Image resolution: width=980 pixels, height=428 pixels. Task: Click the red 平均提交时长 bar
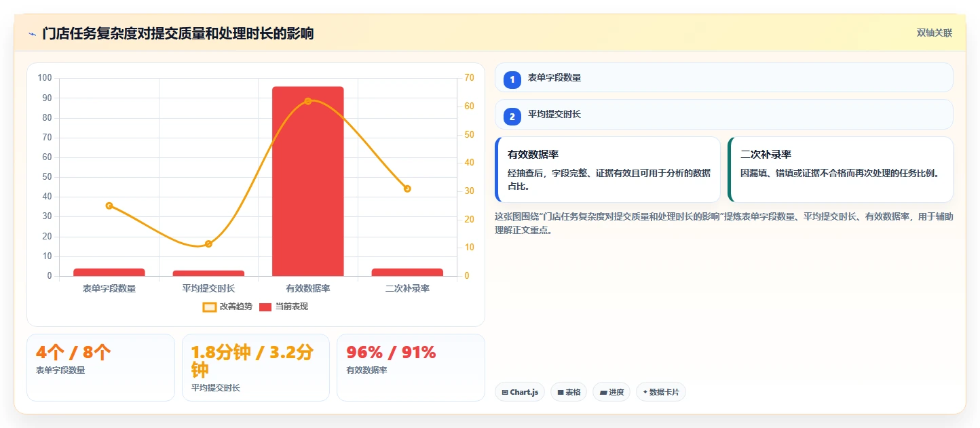click(x=208, y=273)
